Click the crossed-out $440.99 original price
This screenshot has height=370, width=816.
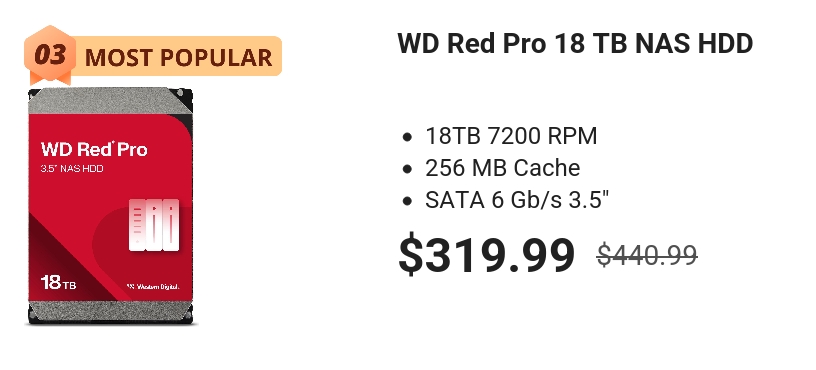(x=647, y=255)
